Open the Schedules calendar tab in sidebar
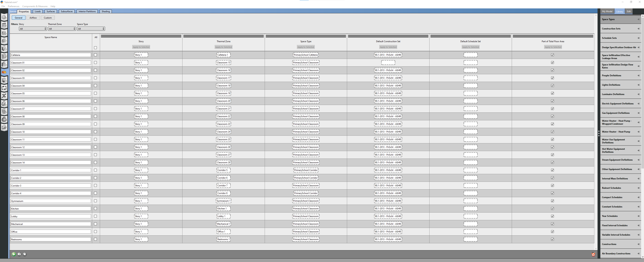 coord(4,25)
